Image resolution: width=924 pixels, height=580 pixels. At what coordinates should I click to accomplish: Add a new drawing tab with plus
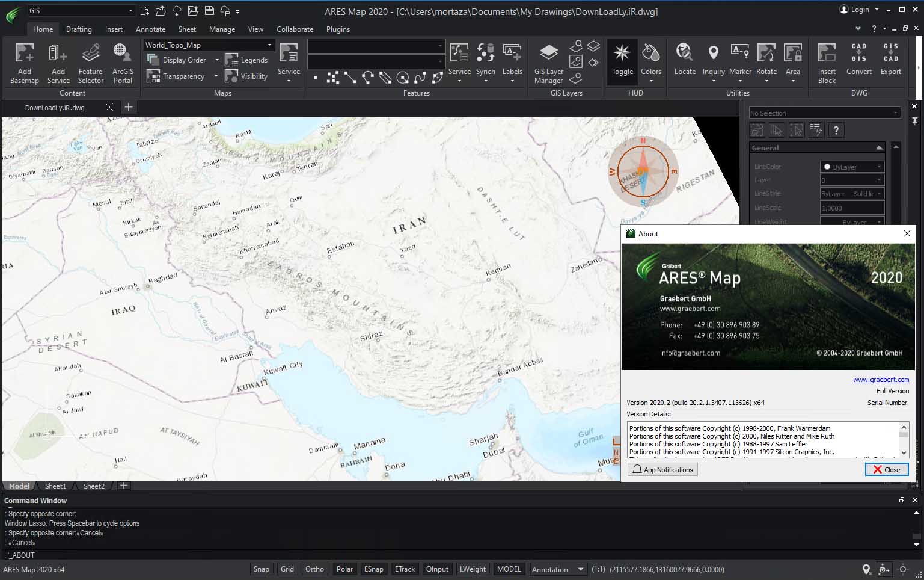point(128,107)
